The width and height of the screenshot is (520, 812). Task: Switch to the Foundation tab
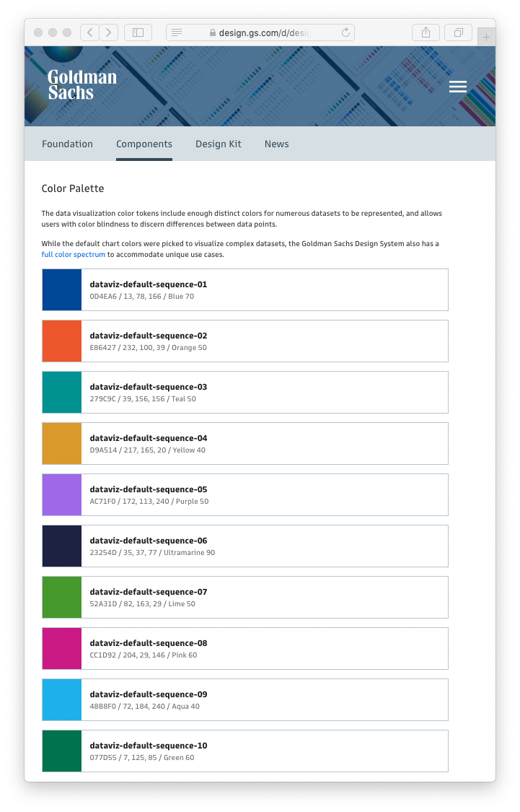(67, 144)
